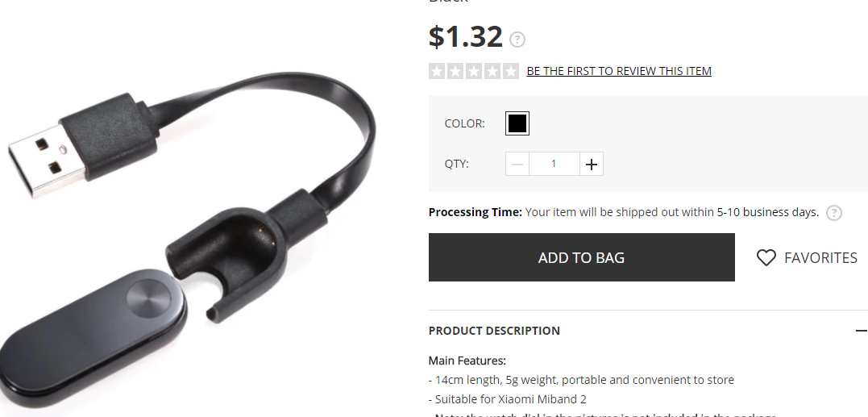Screen dimensions: 868x417
Task: Increase quantity with the plus button
Action: point(592,164)
